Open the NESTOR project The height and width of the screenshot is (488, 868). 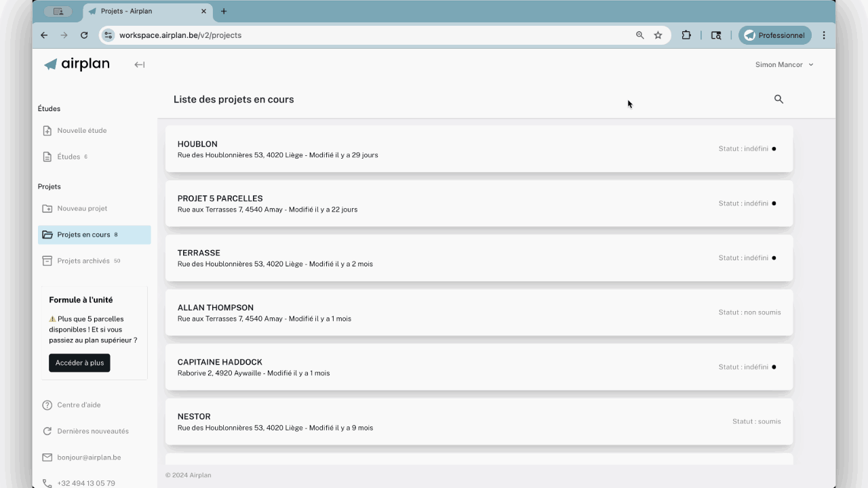[x=479, y=422]
